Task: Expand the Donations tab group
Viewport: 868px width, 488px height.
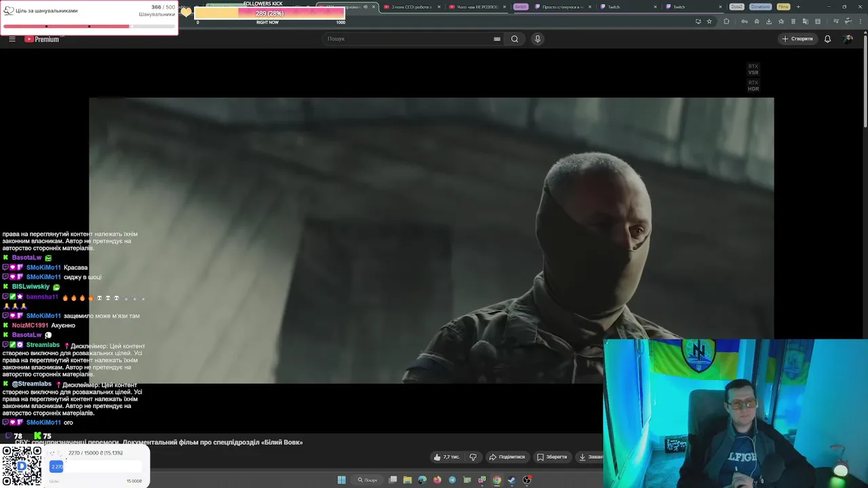Action: coord(761,7)
